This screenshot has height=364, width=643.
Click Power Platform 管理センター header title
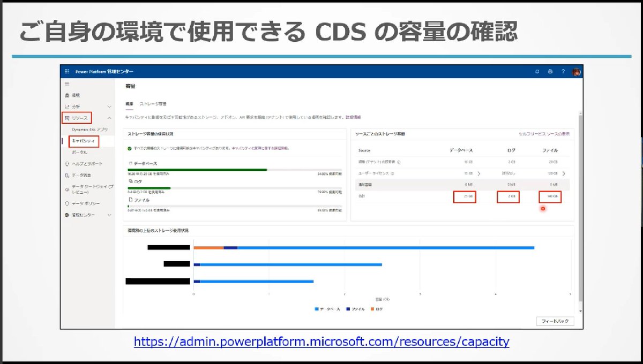pyautogui.click(x=103, y=71)
